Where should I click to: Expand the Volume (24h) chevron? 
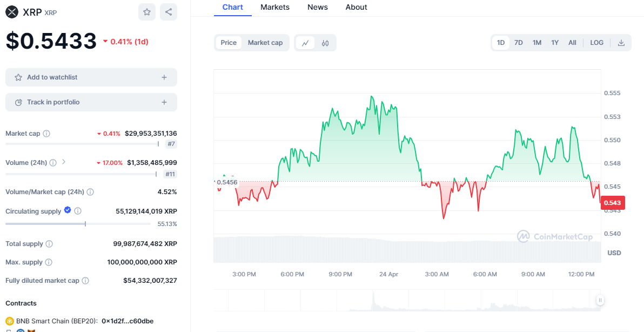[x=64, y=162]
